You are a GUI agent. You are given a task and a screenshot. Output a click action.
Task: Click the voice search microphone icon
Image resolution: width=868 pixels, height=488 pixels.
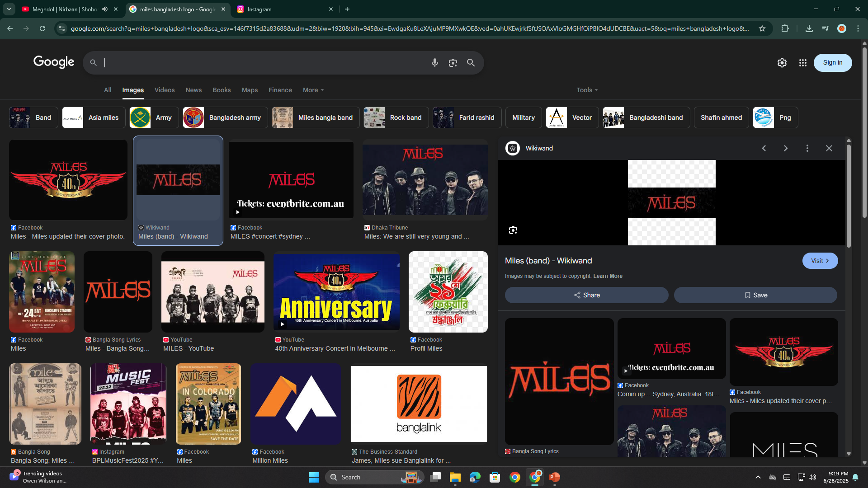point(434,63)
